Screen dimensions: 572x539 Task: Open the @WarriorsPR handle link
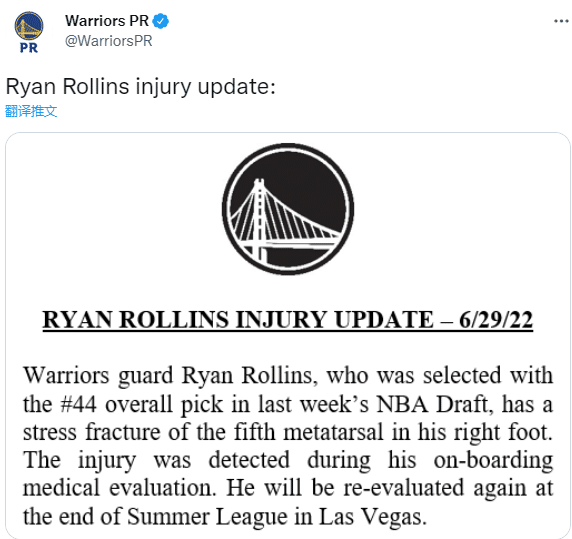108,41
